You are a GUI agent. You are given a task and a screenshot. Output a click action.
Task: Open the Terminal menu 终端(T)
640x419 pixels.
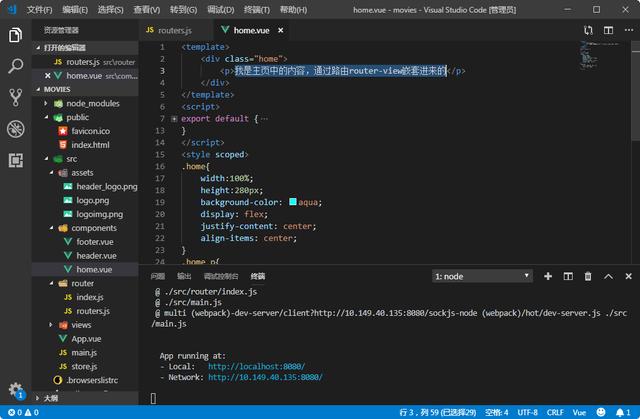(257, 10)
